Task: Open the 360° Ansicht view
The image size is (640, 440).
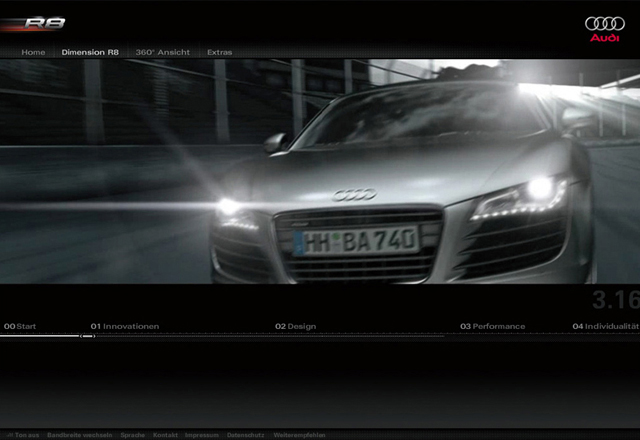Action: (x=162, y=52)
